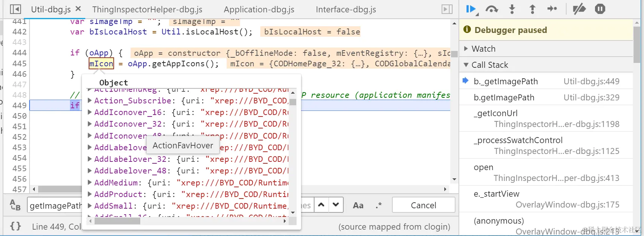
Task: Cancel the search
Action: (x=423, y=205)
